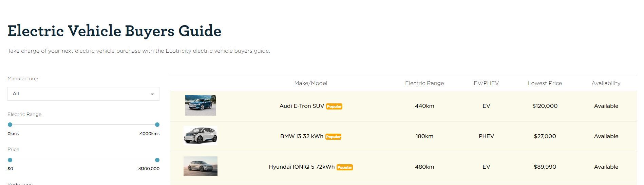This screenshot has height=185, width=644.
Task: Click the Popular badge beside Audi E-Tron SUV
Action: (334, 106)
